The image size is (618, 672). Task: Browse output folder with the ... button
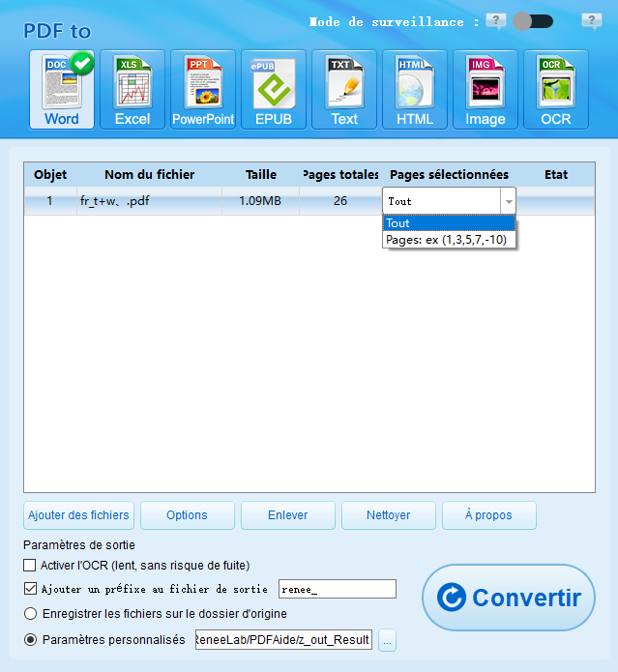388,640
